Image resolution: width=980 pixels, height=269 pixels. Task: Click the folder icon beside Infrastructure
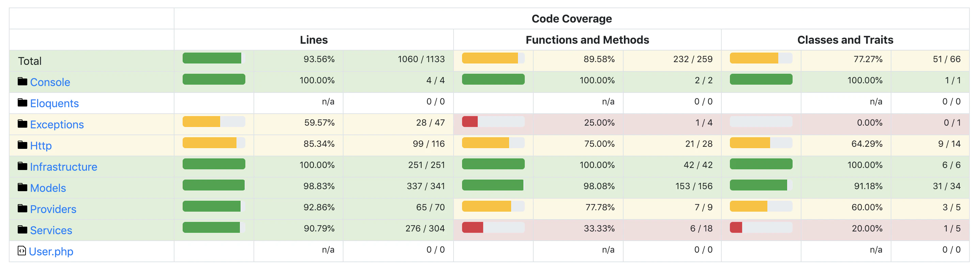[22, 166]
